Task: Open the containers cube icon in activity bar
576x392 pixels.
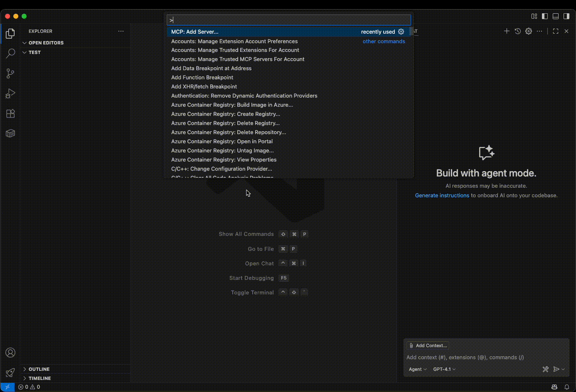Action: pos(10,133)
